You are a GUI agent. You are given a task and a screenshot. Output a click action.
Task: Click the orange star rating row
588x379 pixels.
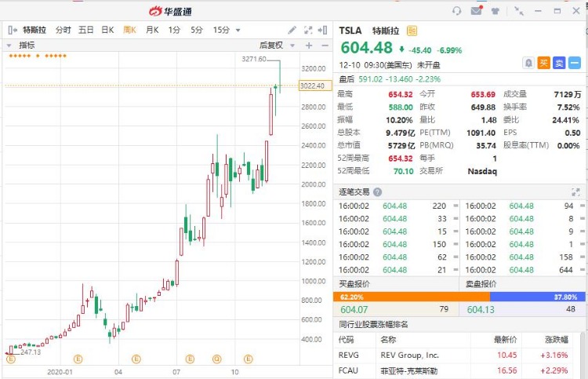38,56
